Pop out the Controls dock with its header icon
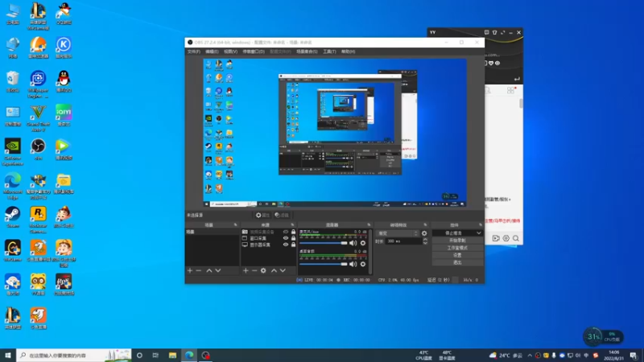The image size is (644, 362). (480, 225)
